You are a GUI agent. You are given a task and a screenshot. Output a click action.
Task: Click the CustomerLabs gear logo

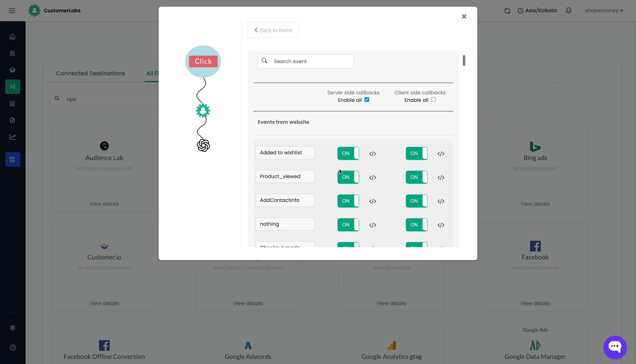coord(34,11)
